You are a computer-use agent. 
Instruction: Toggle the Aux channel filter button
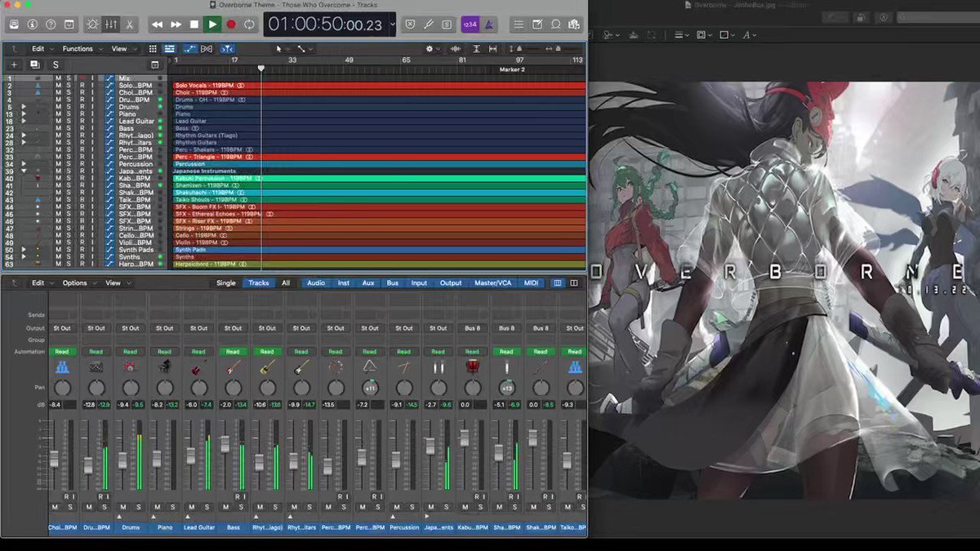(368, 283)
